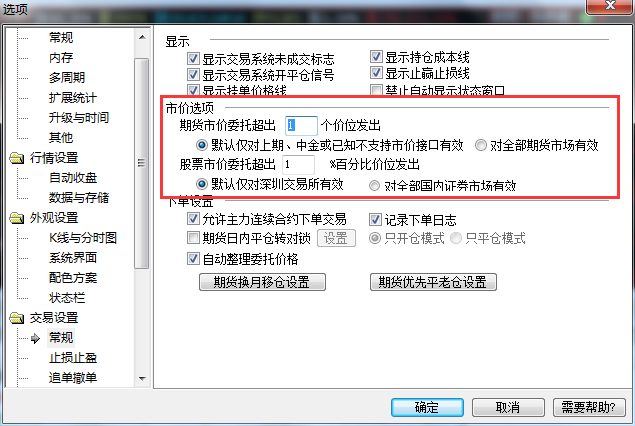Open 配色方案 settings item

tap(73, 278)
